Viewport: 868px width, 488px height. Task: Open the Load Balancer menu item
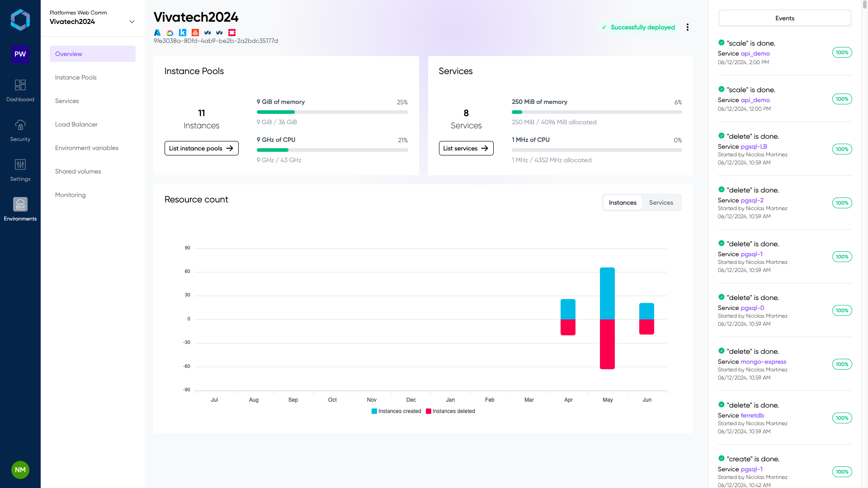point(76,124)
